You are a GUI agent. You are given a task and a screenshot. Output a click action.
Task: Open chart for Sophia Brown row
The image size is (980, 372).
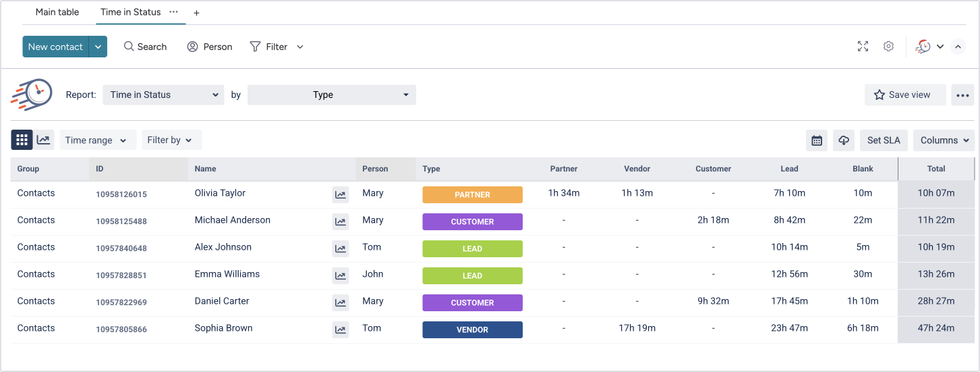[x=341, y=330]
